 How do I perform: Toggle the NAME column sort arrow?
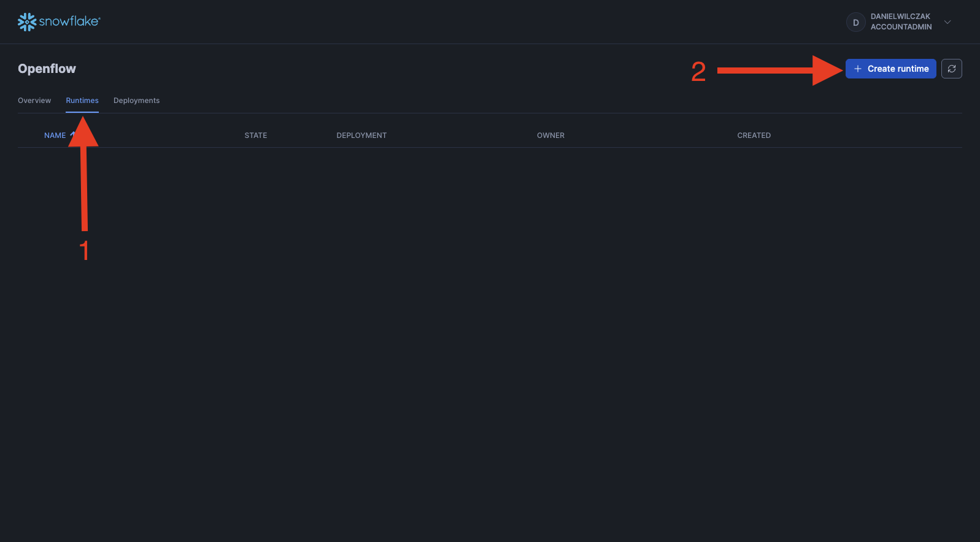click(x=72, y=135)
